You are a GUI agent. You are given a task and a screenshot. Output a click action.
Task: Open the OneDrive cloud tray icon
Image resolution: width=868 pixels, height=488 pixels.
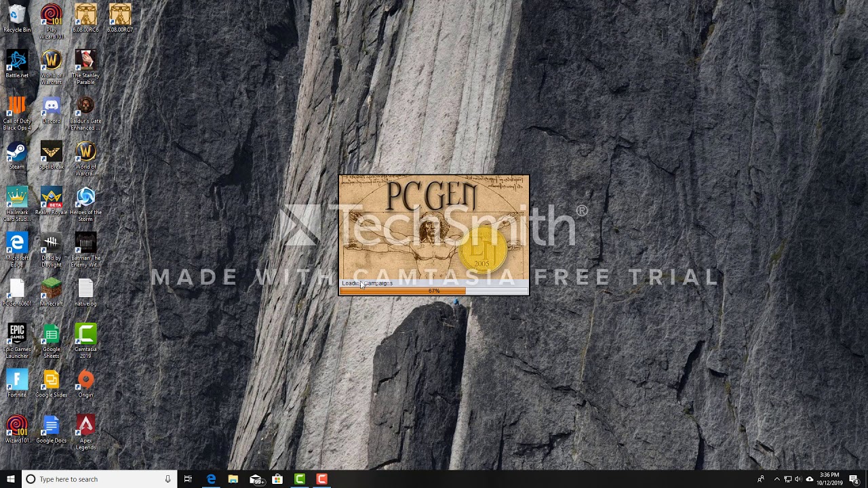coord(809,479)
